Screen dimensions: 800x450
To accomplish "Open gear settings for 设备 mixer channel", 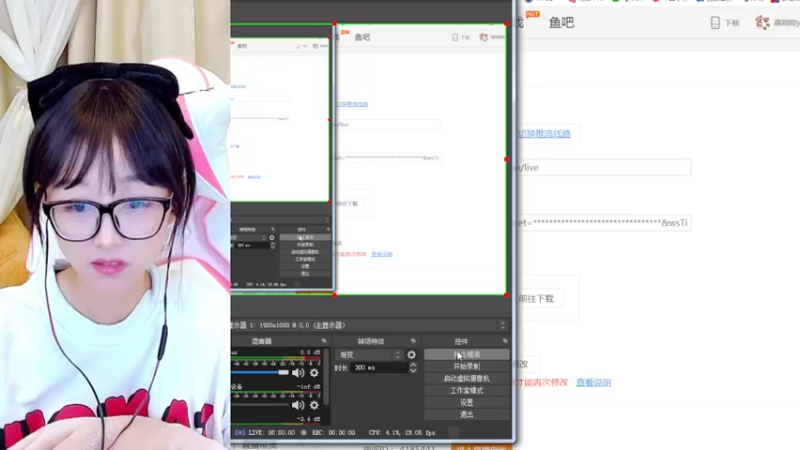I will pos(314,405).
